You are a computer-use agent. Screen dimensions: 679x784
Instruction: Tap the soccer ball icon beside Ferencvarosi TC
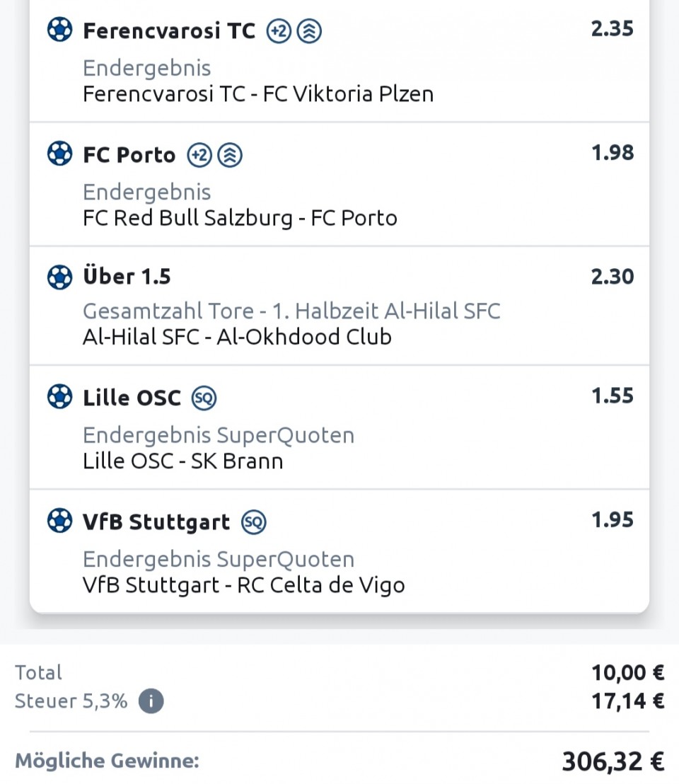click(59, 30)
